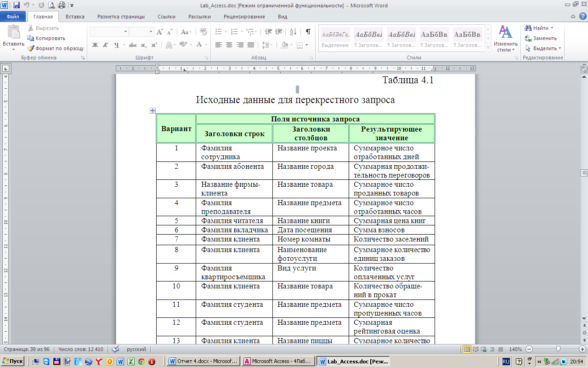Image resolution: width=588 pixels, height=368 pixels.
Task: Click the Increase Indent icon
Action: [x=279, y=32]
